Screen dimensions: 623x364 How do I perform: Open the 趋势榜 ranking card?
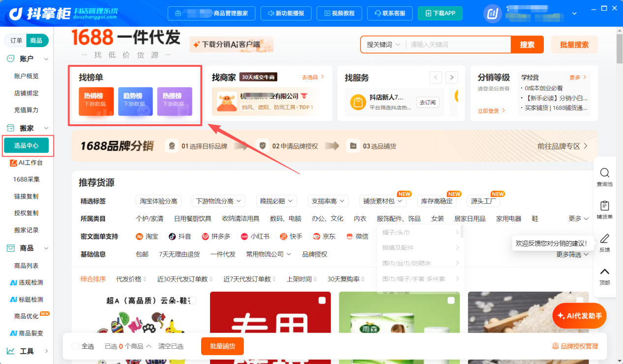[135, 101]
